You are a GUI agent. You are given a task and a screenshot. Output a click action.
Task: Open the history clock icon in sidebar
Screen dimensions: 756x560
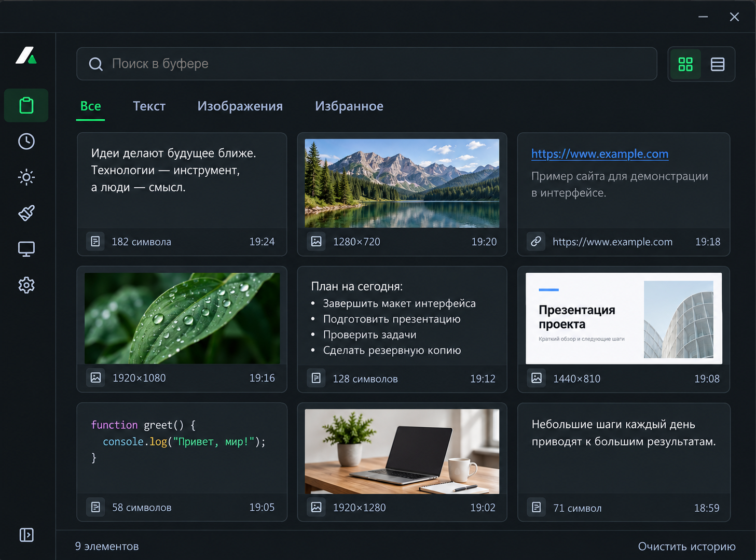click(26, 142)
